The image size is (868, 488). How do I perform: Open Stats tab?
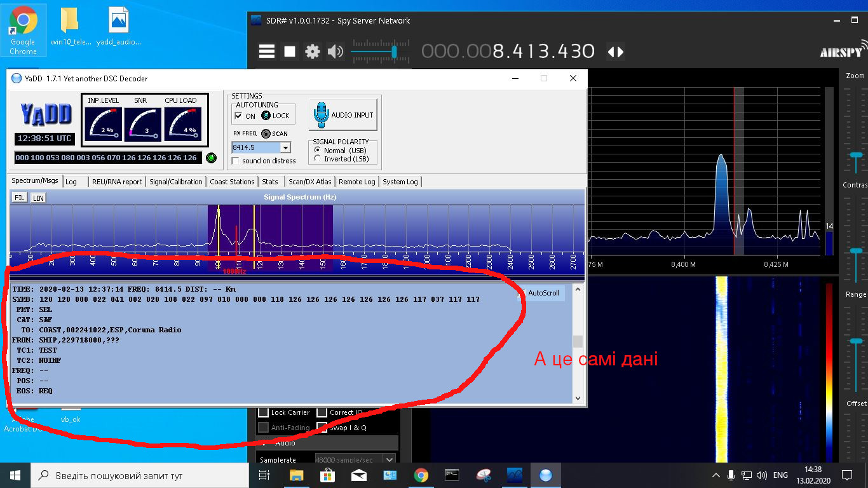tap(270, 182)
